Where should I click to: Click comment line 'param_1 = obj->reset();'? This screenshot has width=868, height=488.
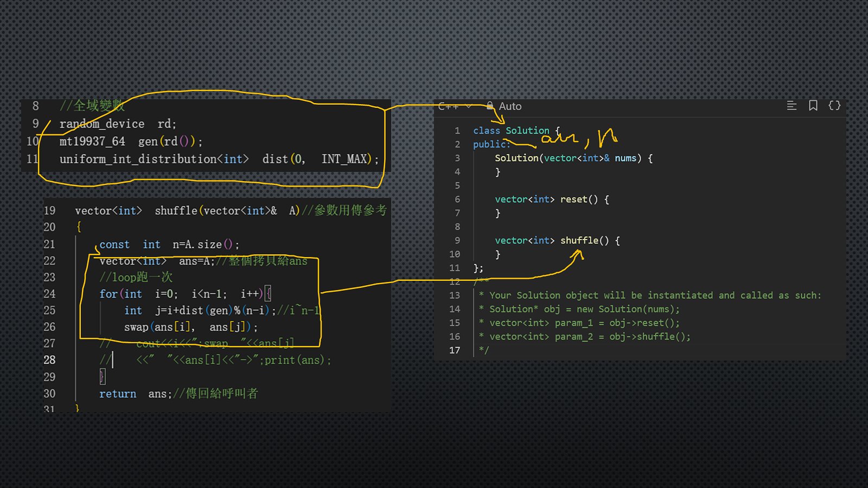pyautogui.click(x=579, y=323)
